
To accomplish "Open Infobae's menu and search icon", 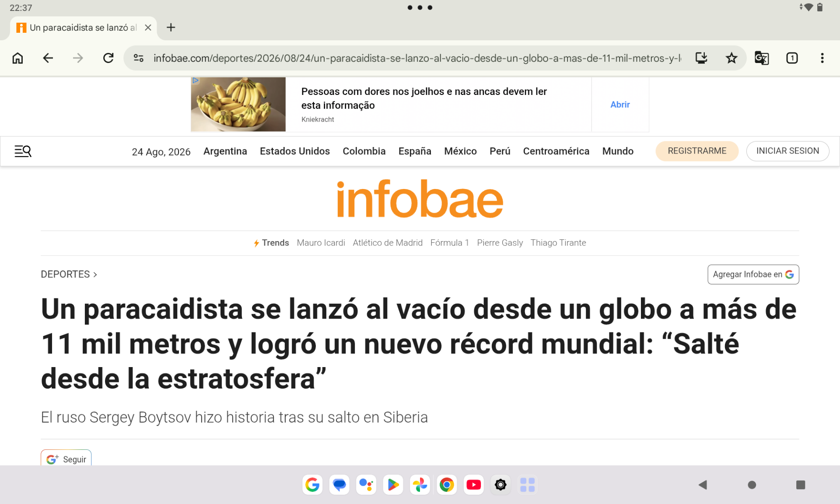I will (23, 151).
